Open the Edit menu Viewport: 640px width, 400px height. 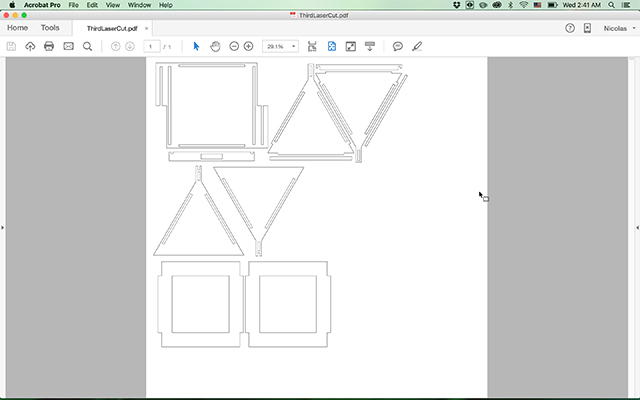pyautogui.click(x=92, y=5)
